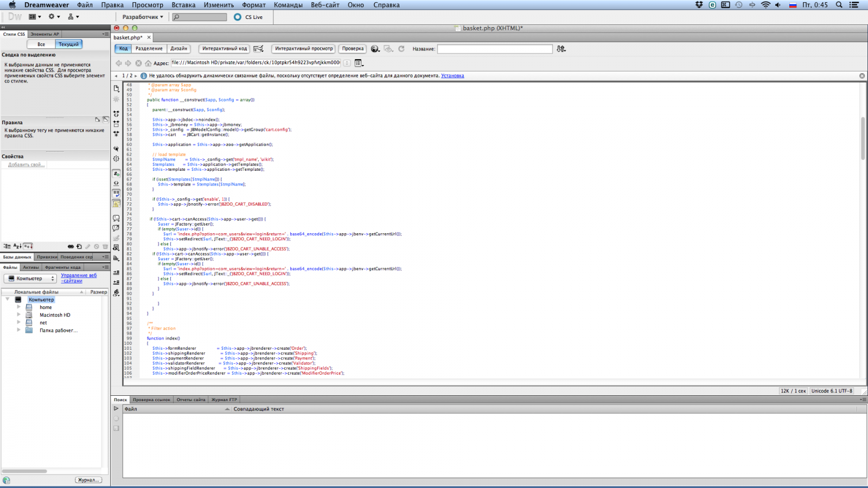The height and width of the screenshot is (488, 868).
Task: Select the Текущий toggle in CSS Styles
Action: pyautogui.click(x=69, y=44)
